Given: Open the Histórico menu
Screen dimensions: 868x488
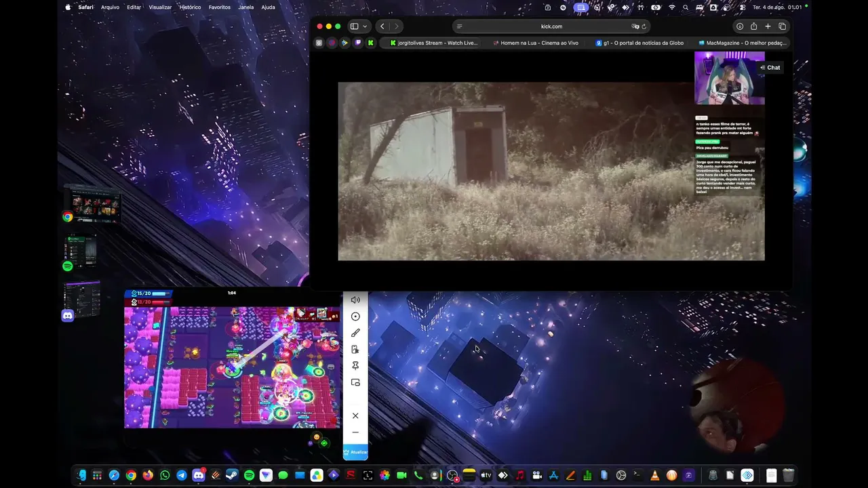Looking at the screenshot, I should coord(190,7).
